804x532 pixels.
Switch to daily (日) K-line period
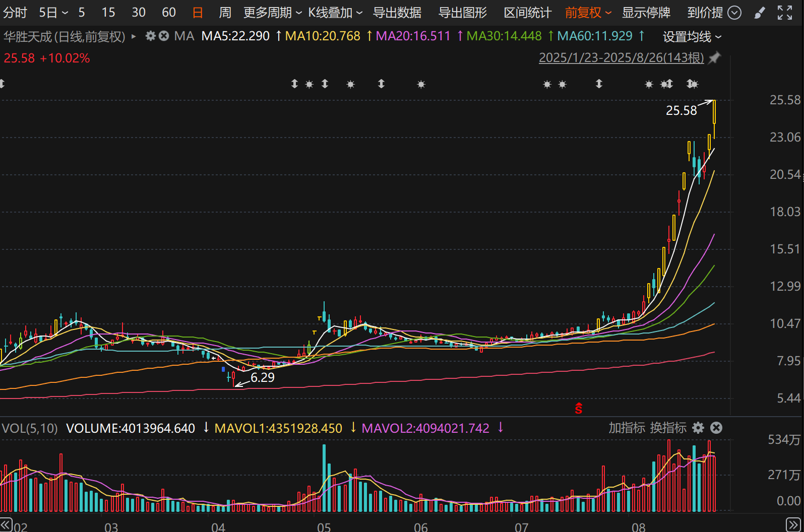[198, 13]
